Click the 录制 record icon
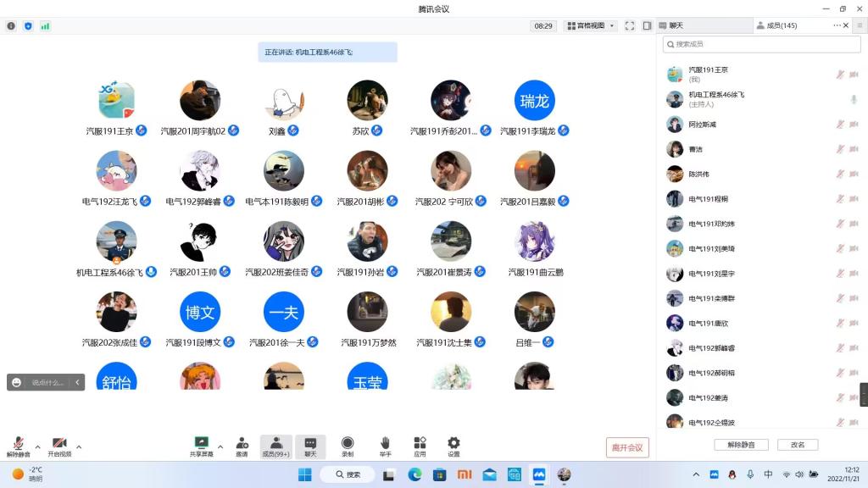The height and width of the screenshot is (488, 868). click(348, 446)
